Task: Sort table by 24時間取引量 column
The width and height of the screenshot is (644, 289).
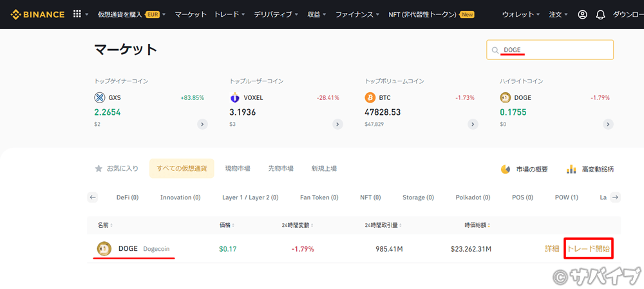Action: tap(383, 225)
